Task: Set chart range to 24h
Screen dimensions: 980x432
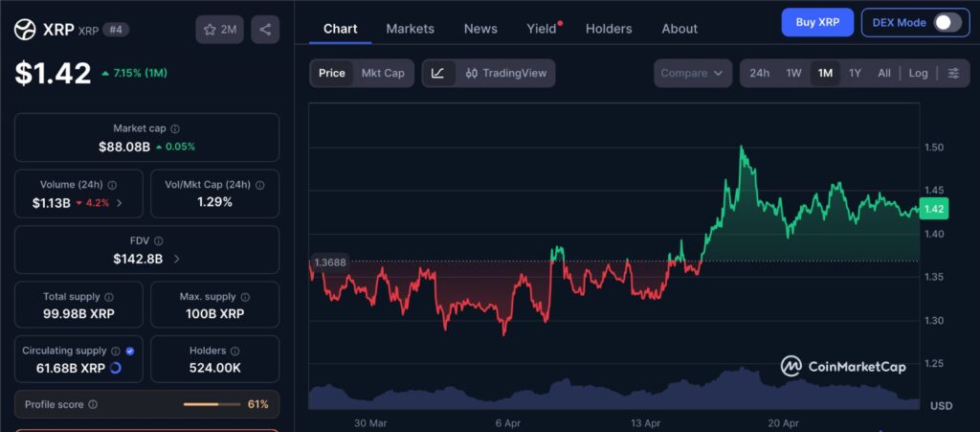Action: pyautogui.click(x=759, y=73)
